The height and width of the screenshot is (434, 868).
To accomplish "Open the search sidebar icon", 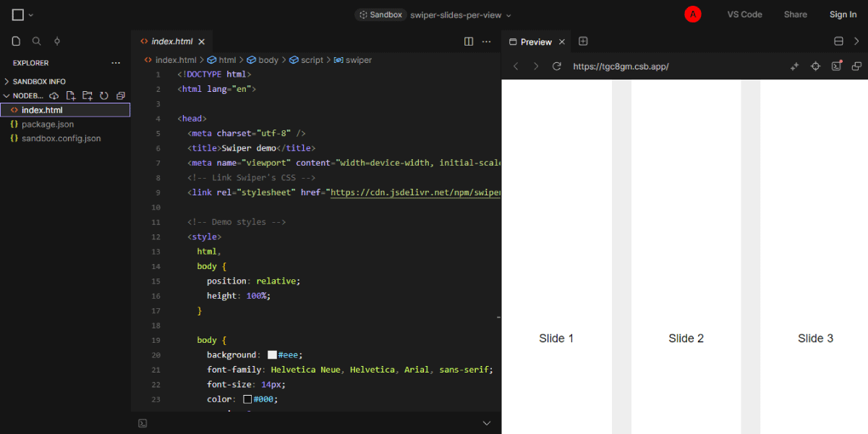I will [x=37, y=41].
